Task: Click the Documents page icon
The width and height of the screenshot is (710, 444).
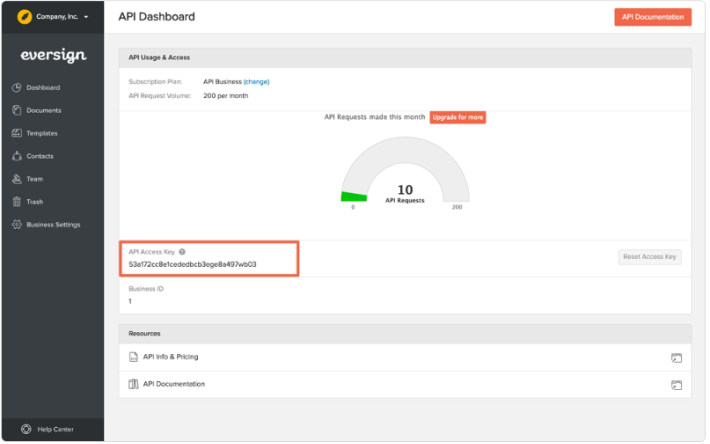Action: (x=17, y=110)
